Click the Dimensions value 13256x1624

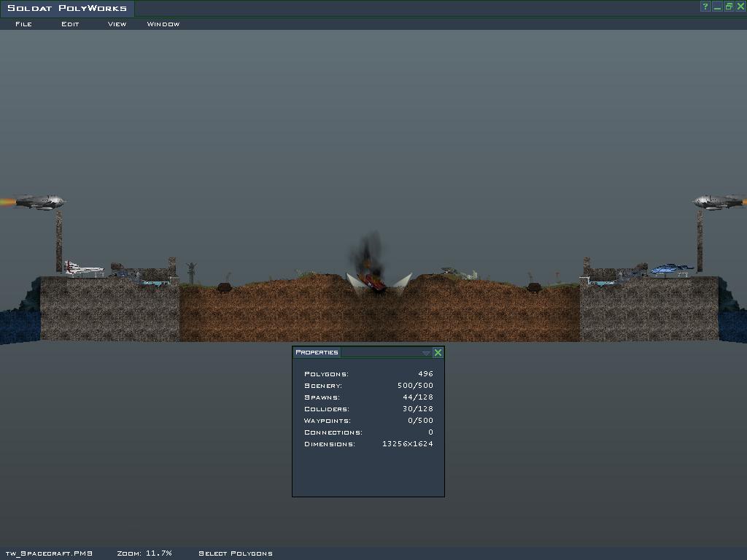pos(407,444)
